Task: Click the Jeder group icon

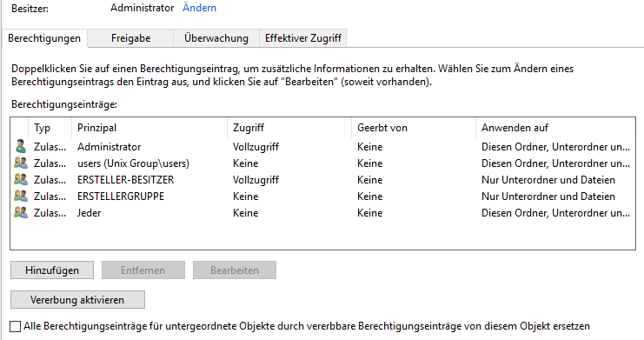Action: (x=21, y=212)
